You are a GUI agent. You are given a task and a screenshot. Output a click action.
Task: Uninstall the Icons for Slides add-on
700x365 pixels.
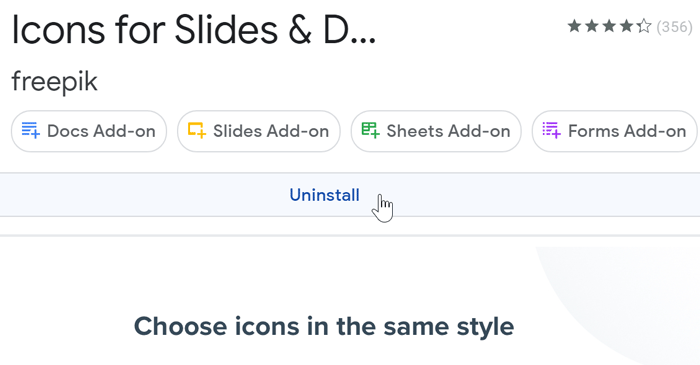[325, 195]
